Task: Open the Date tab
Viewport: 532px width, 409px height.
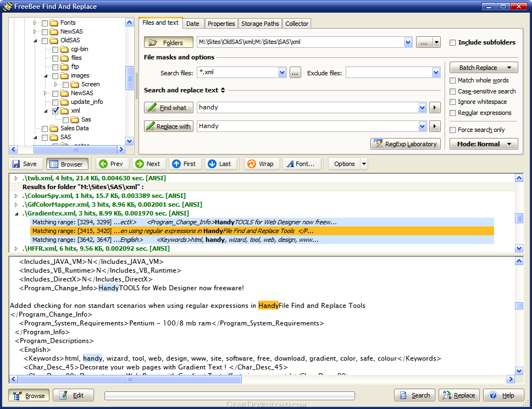Action: point(193,24)
